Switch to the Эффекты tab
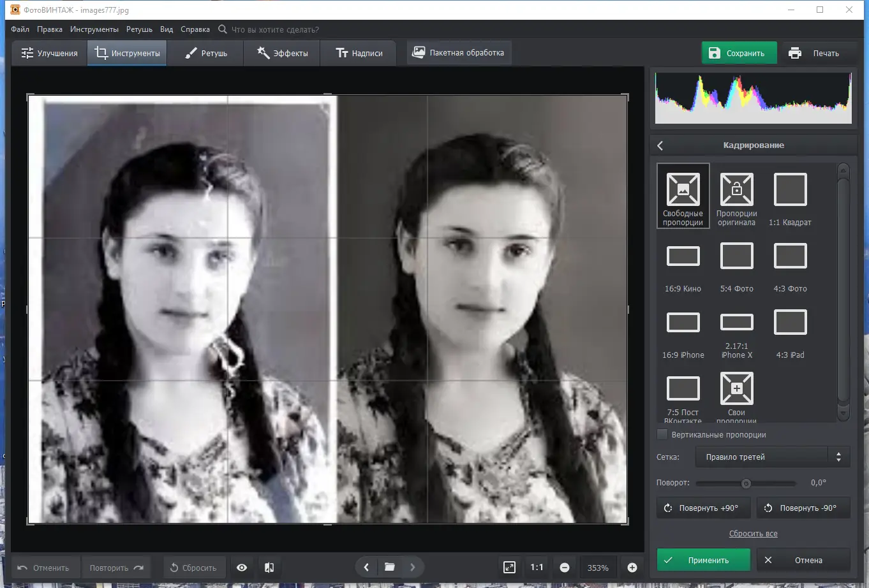 point(282,53)
